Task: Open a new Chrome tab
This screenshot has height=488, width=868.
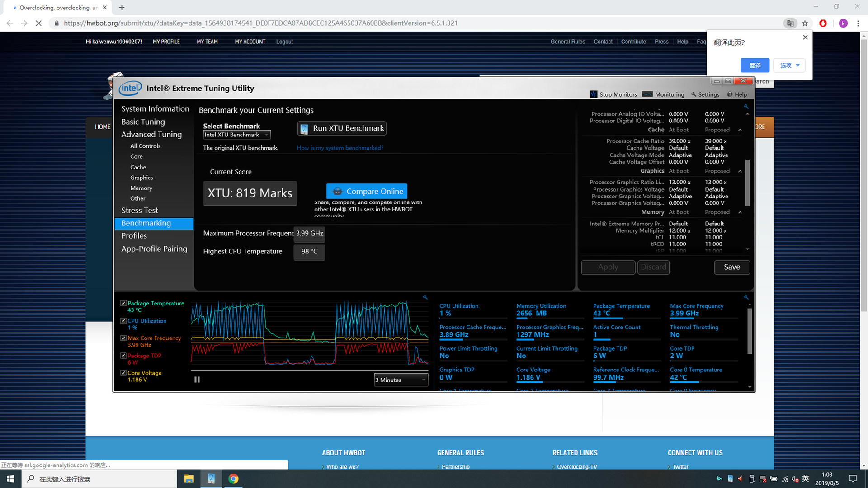Action: coord(122,8)
